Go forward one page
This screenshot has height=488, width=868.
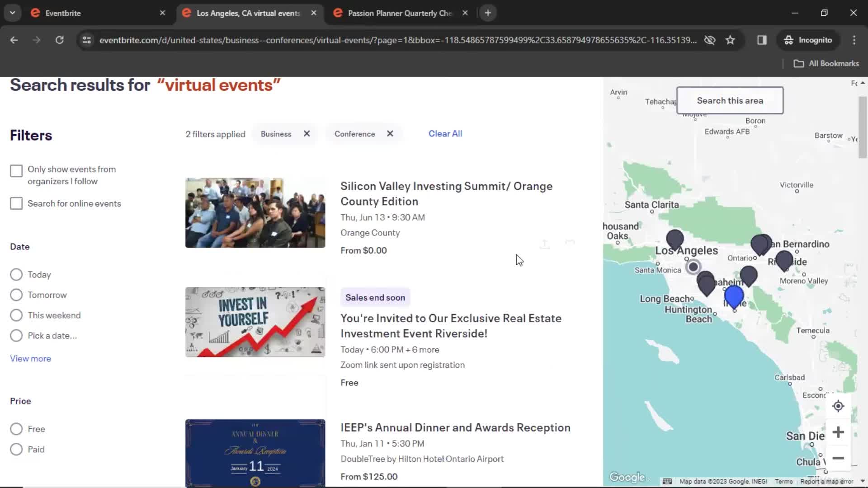(x=37, y=40)
